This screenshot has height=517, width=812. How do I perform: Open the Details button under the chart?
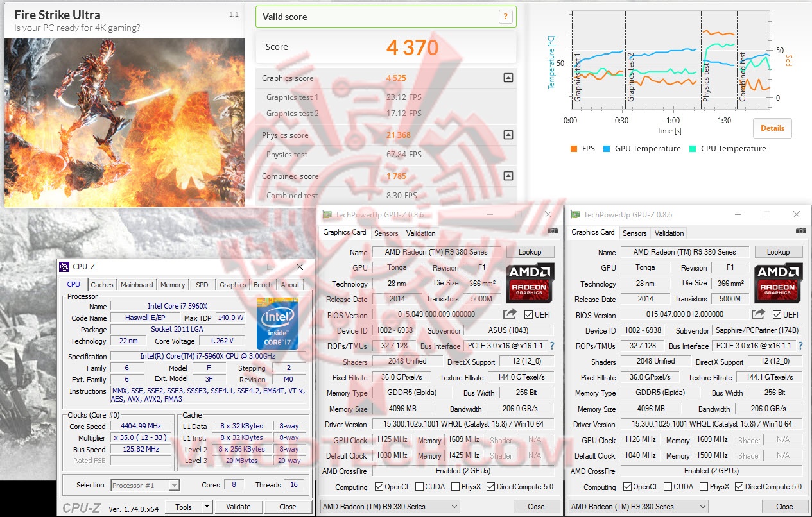click(772, 128)
